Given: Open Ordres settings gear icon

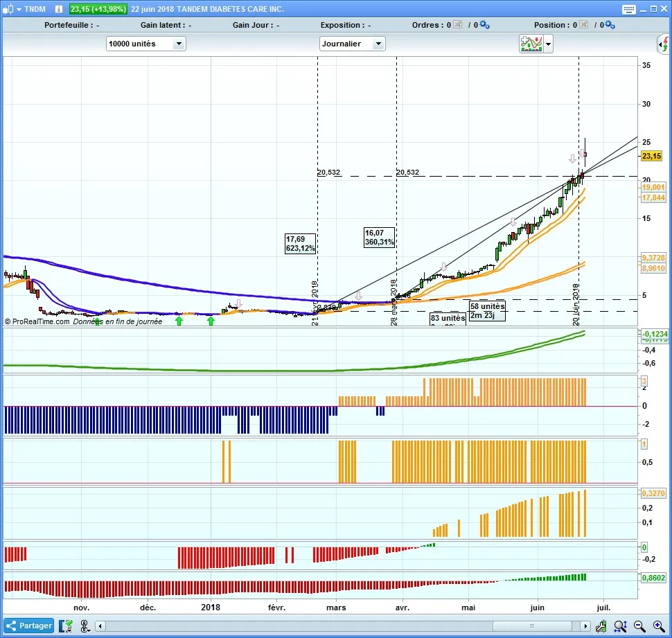Looking at the screenshot, I should [x=484, y=25].
